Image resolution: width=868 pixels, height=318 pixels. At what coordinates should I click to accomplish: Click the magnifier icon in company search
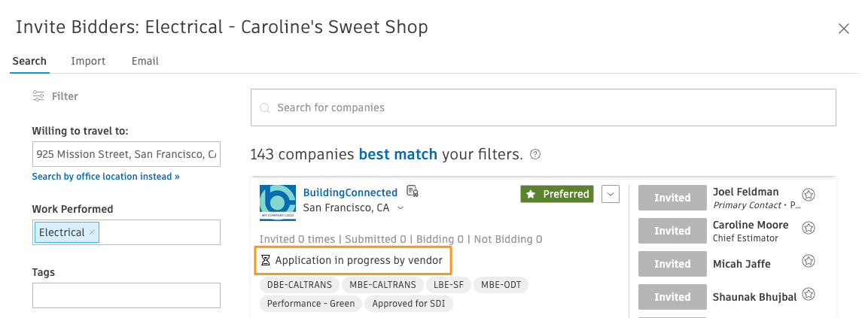[265, 108]
